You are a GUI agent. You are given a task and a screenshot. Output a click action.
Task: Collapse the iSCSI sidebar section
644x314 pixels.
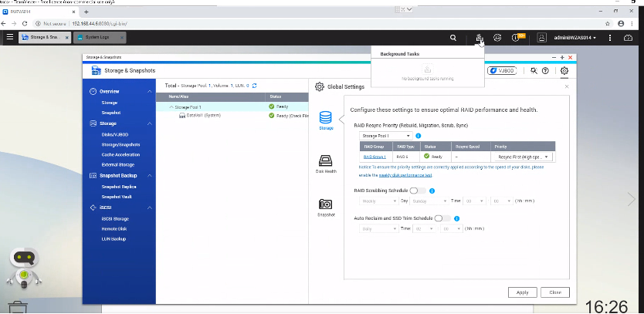point(150,208)
